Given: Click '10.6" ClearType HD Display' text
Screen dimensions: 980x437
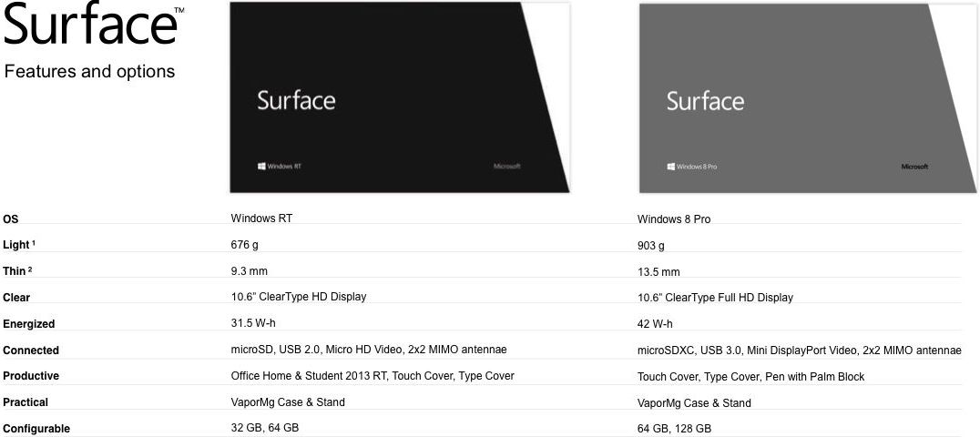Looking at the screenshot, I should 299,296.
